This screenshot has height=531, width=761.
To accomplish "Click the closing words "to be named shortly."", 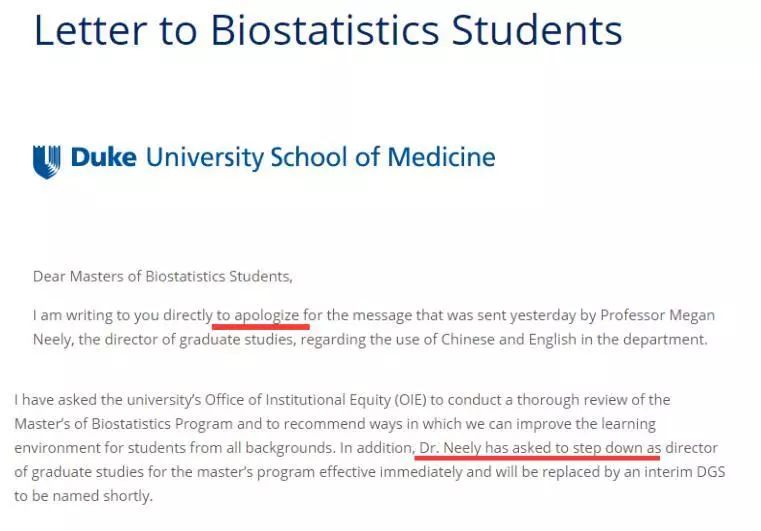I will pos(83,496).
